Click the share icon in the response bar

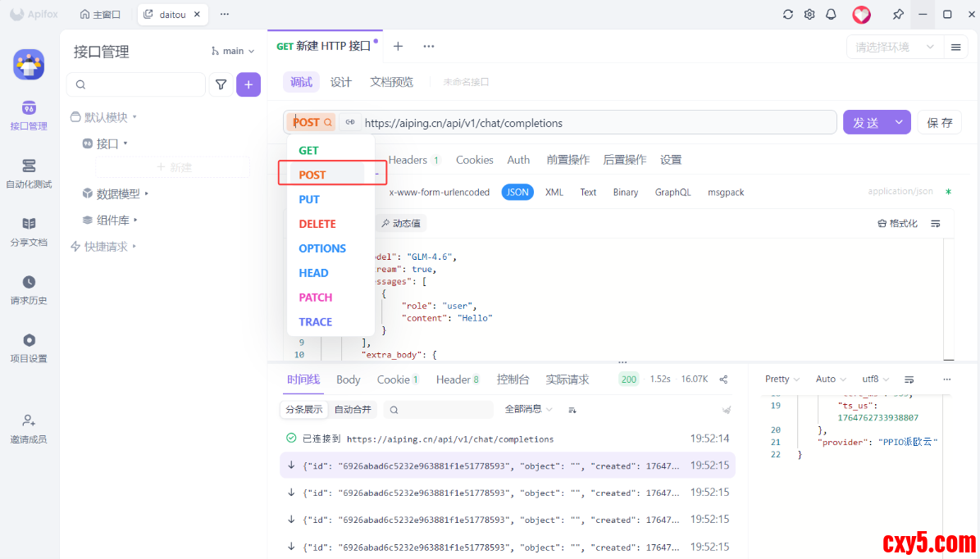pyautogui.click(x=723, y=379)
